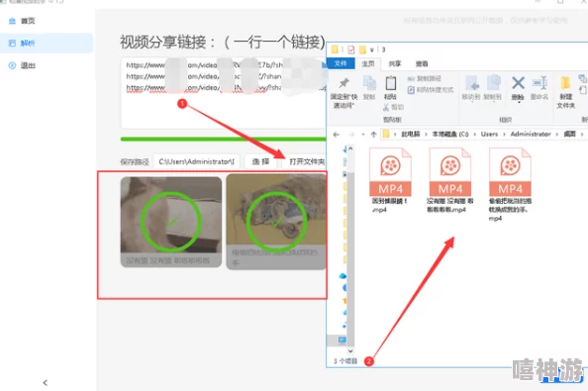Expand the chevron after 本地磁盘 (C:) in breadcrumb
This screenshot has width=588, height=391.
coord(475,135)
